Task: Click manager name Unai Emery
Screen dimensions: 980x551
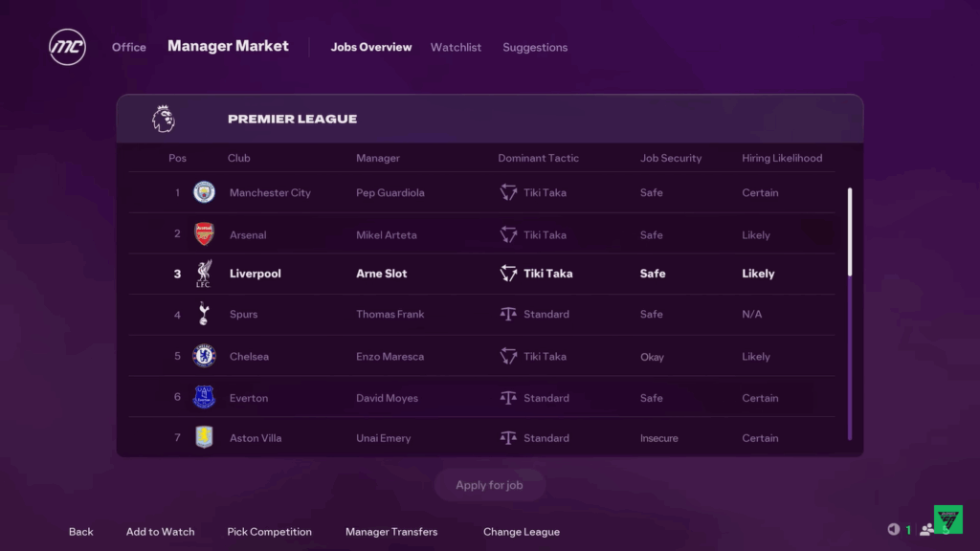Action: coord(383,438)
